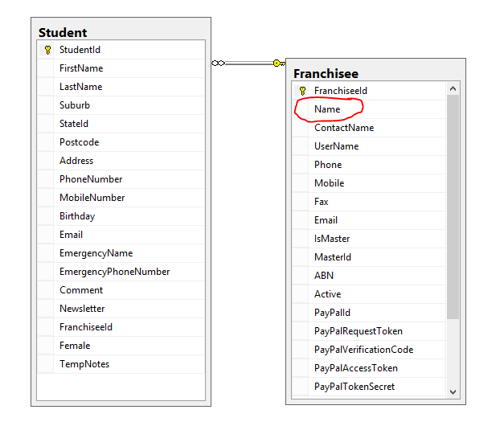The image size is (504, 422).
Task: Choose the EmergencyPhoneNumber column
Action: (114, 272)
